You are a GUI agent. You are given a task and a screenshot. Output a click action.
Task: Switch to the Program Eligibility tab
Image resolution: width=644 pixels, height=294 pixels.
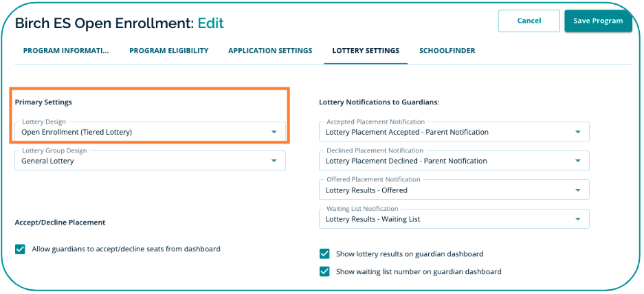coord(168,51)
